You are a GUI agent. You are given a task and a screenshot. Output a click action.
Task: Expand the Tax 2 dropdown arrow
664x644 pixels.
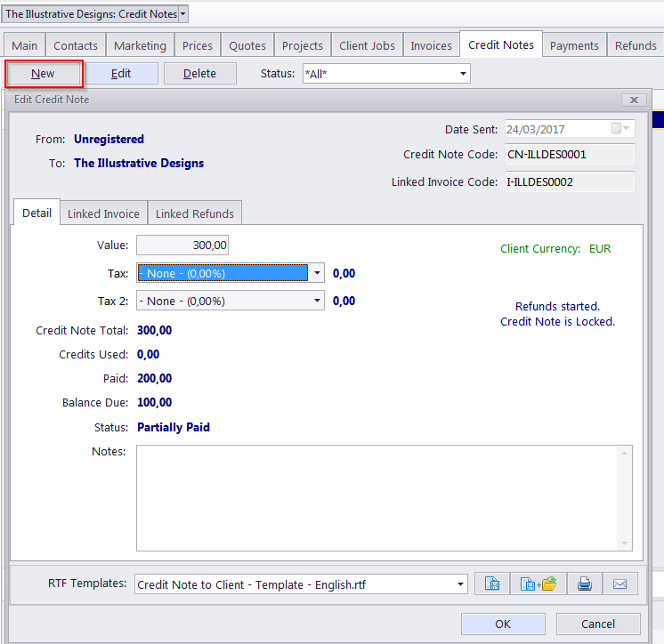pos(317,301)
